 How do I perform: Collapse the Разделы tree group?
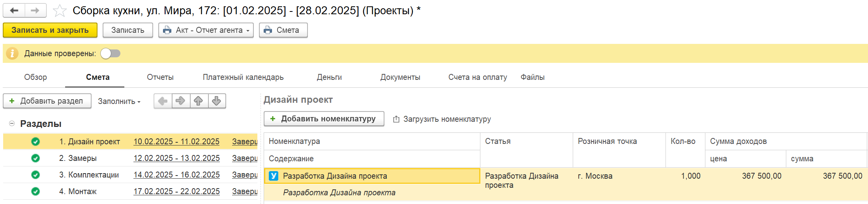(12, 124)
